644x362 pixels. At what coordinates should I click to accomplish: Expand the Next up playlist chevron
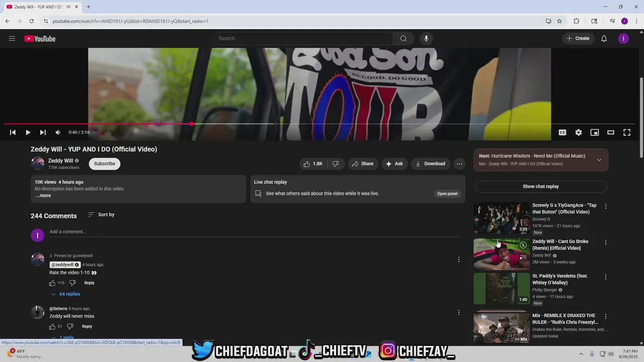599,160
